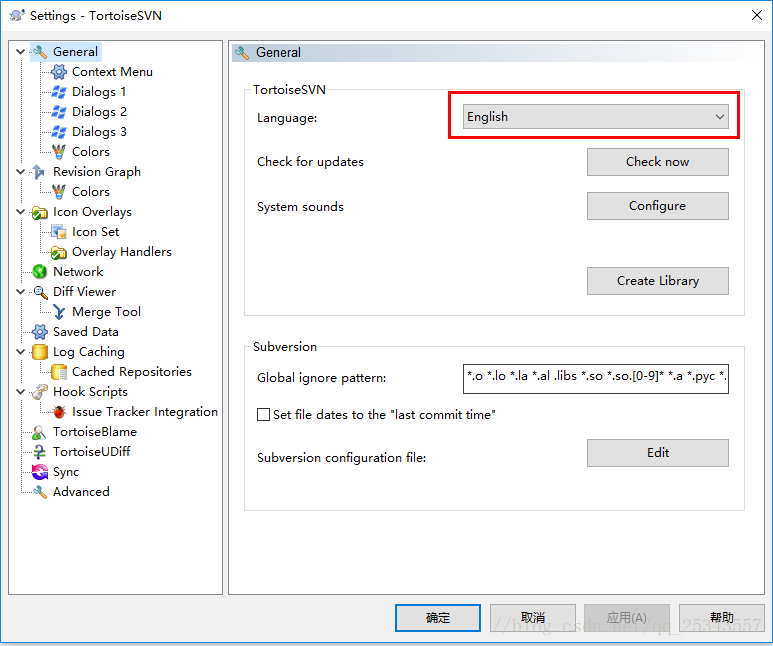This screenshot has width=773, height=646.
Task: Click the 确定 (OK) button
Action: 438,617
